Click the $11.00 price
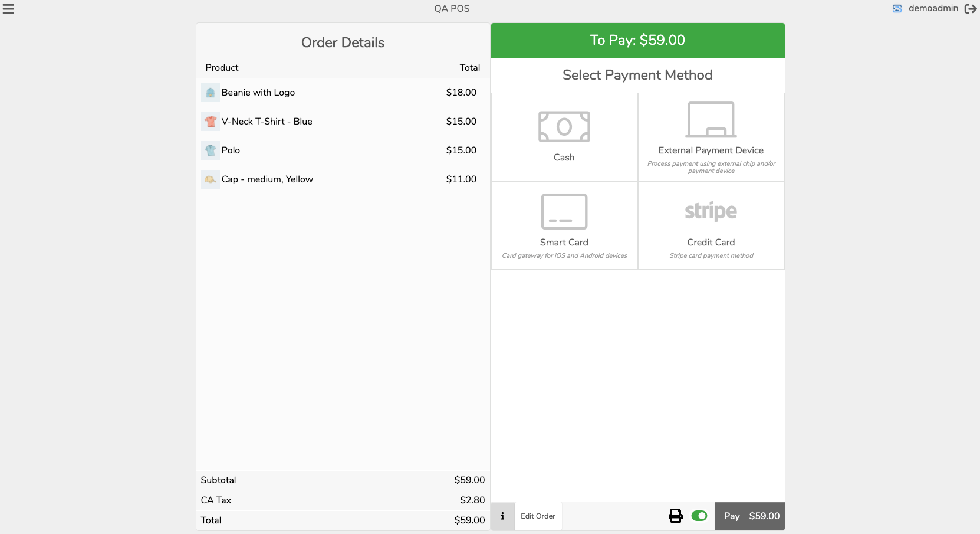Screen dimensions: 980x534 pos(461,179)
